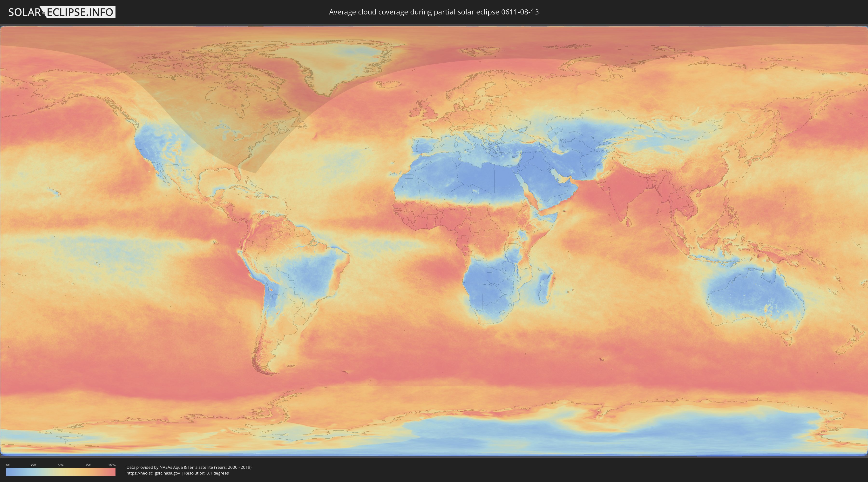Click the average cloud coverage title text
Image resolution: width=868 pixels, height=482 pixels.
(x=434, y=12)
